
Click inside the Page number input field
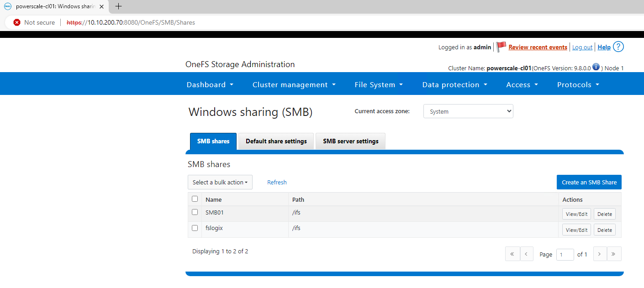pos(565,254)
